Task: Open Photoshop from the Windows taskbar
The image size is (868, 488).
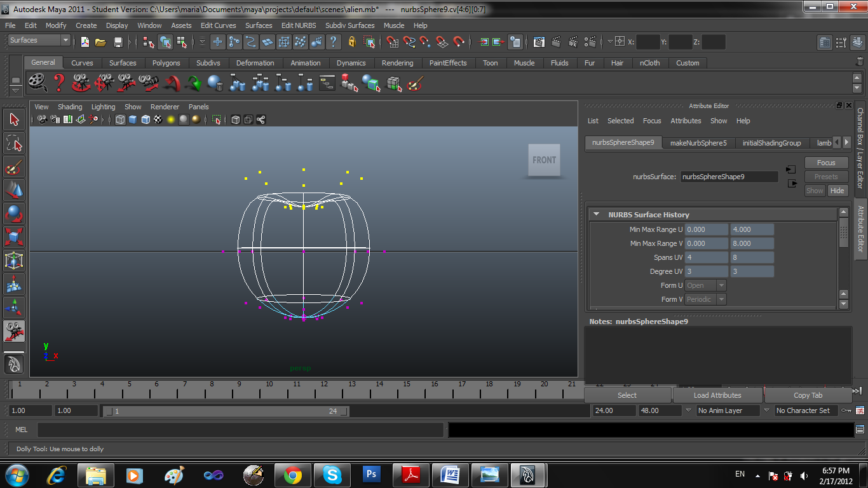Action: (x=371, y=475)
